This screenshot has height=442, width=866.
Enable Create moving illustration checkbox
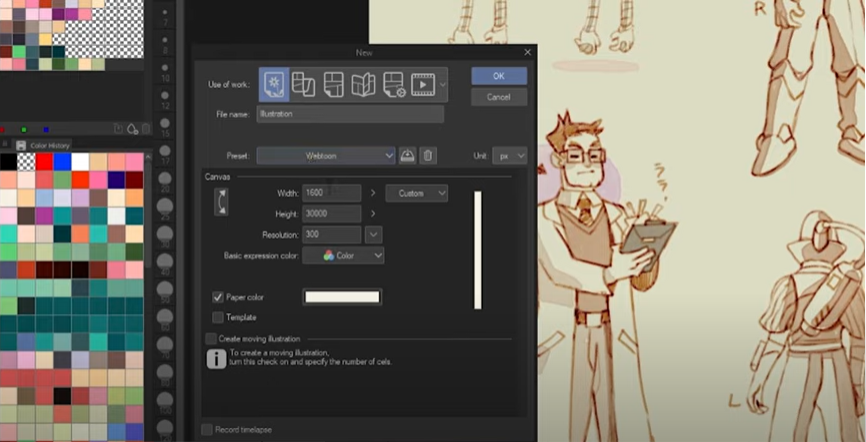click(211, 339)
